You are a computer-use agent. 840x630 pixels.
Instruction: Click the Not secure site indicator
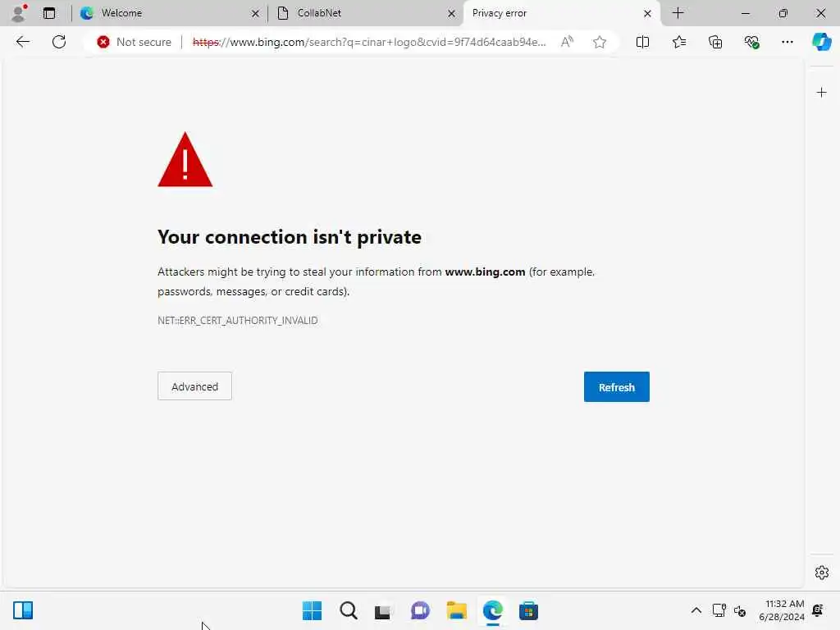(x=134, y=42)
